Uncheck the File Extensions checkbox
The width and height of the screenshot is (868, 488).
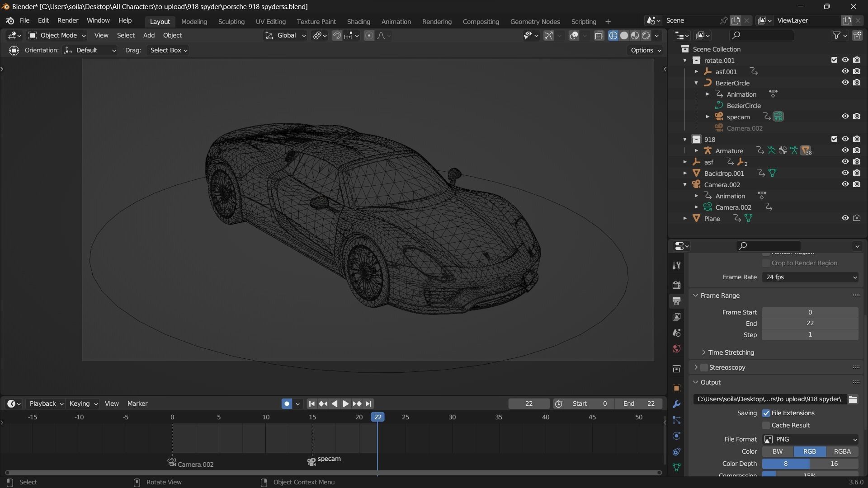766,413
